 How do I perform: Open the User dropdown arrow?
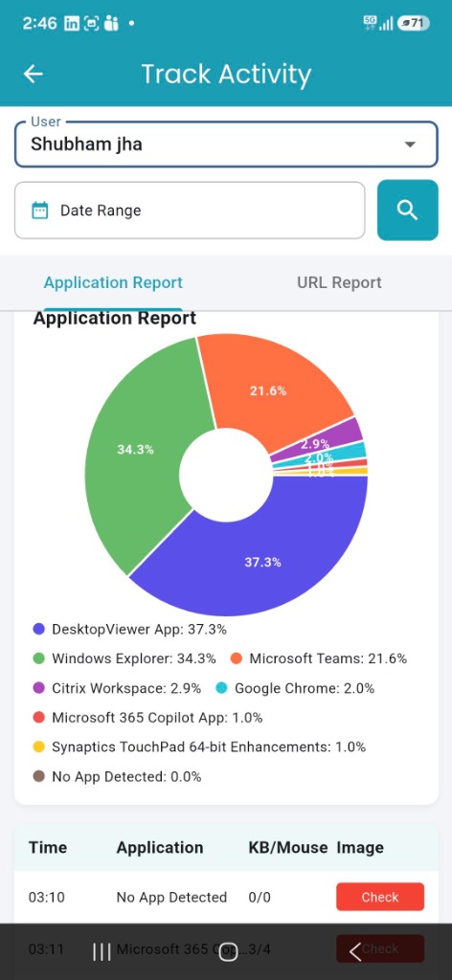coord(410,145)
